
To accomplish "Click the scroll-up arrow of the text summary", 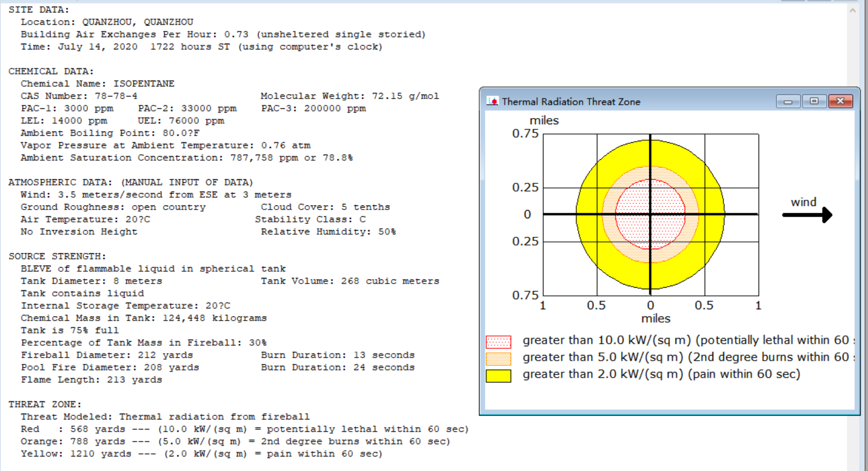I will point(853,10).
